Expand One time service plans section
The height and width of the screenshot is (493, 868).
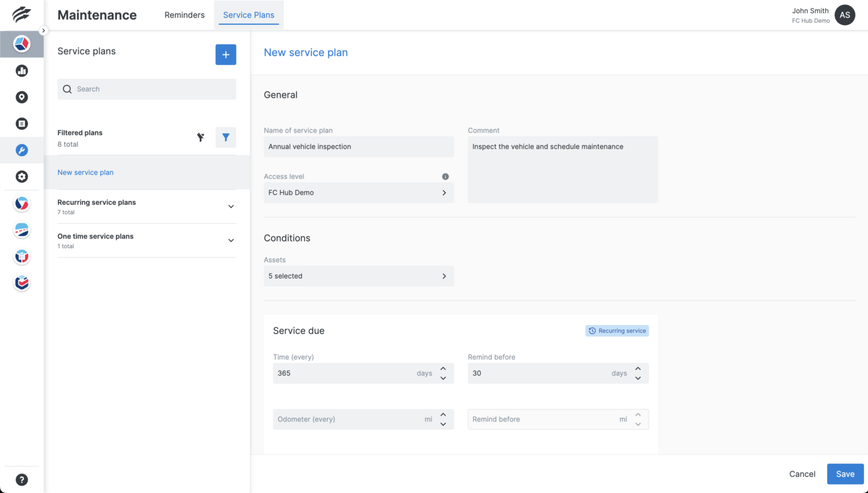[231, 240]
